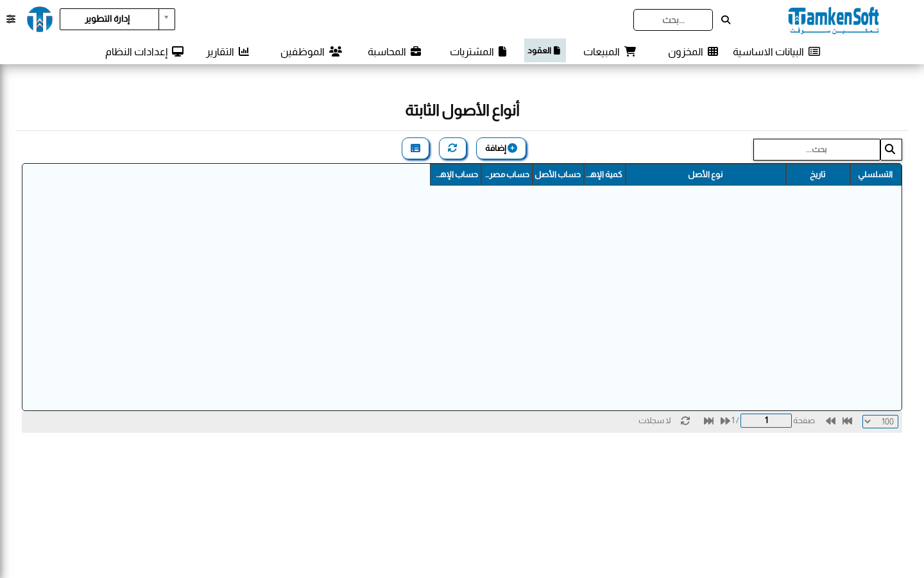This screenshot has height=578, width=924.
Task: Click the لا سجلات status text
Action: click(654, 421)
